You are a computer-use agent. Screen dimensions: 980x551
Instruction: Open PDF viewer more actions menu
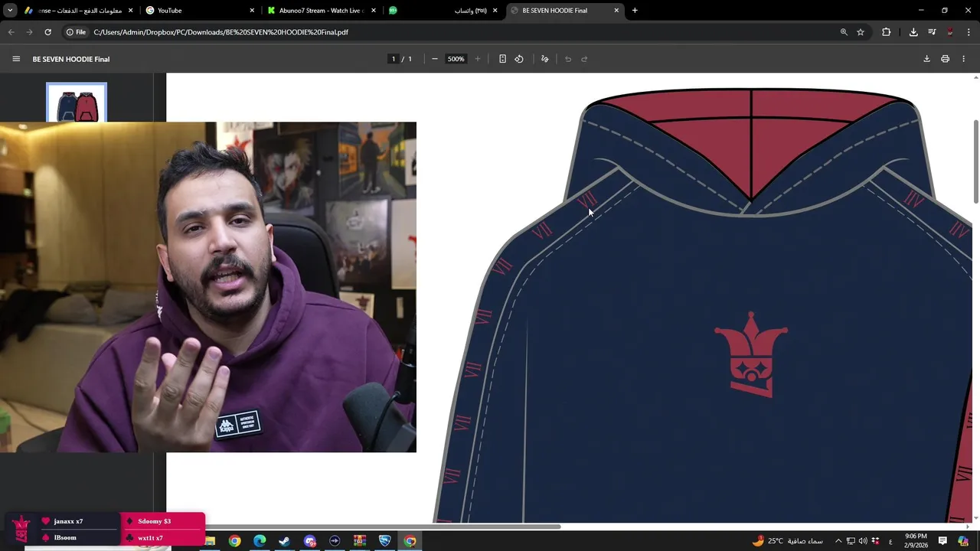tap(963, 59)
